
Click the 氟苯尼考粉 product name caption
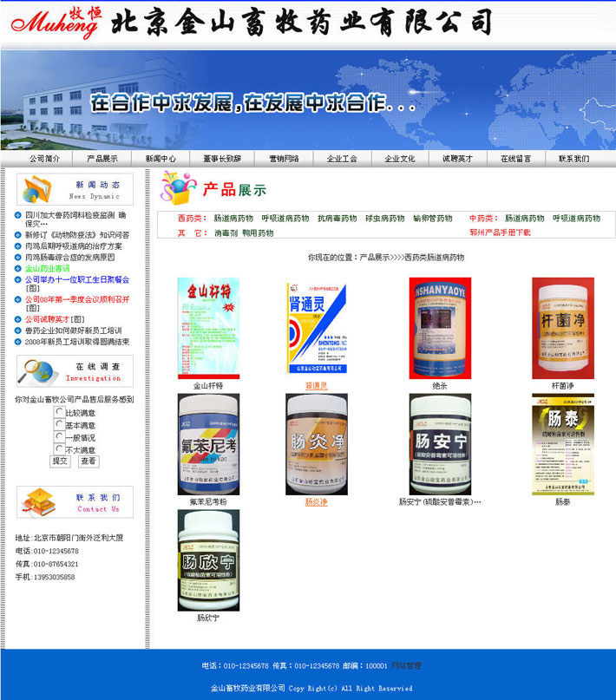pos(208,501)
